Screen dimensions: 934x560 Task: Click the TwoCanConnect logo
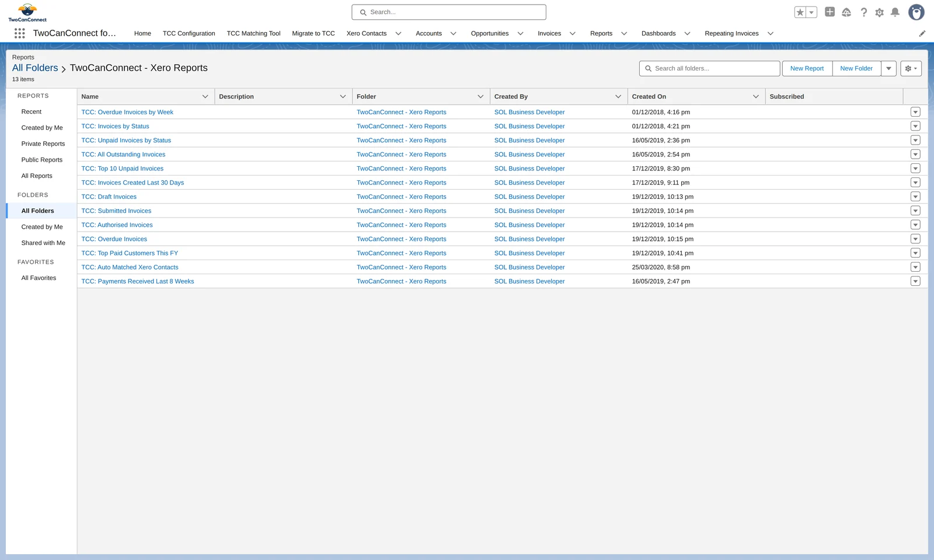click(x=27, y=12)
